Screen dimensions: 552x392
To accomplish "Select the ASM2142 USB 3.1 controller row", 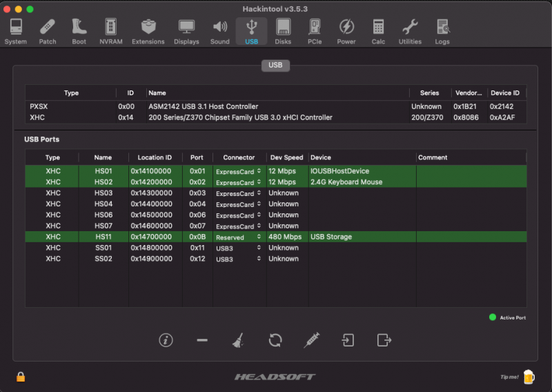I will 203,106.
